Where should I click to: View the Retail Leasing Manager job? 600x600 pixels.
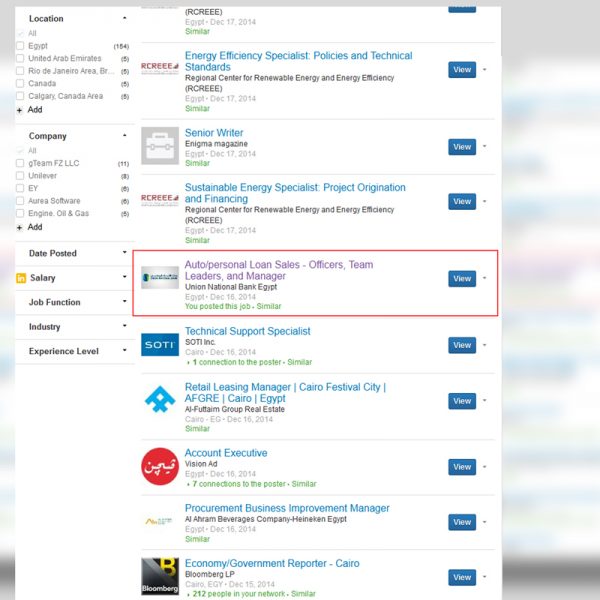coord(462,401)
